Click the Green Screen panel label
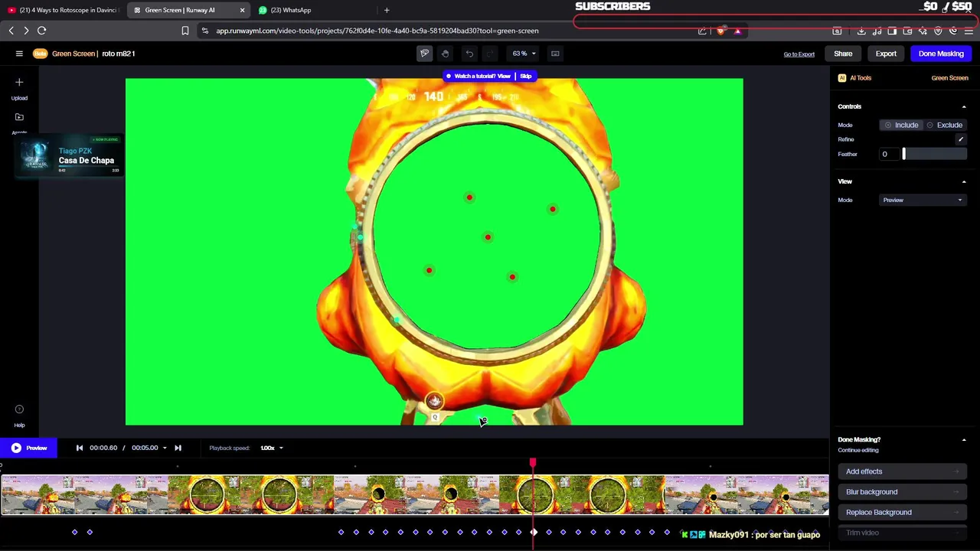980x551 pixels. pos(949,78)
